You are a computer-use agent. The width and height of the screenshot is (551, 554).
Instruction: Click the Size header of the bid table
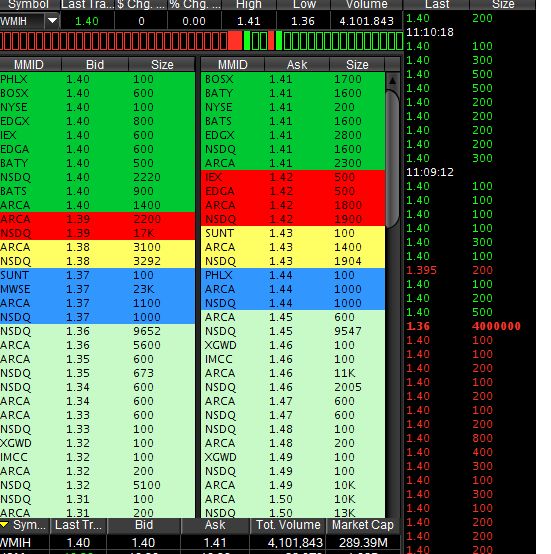click(162, 65)
